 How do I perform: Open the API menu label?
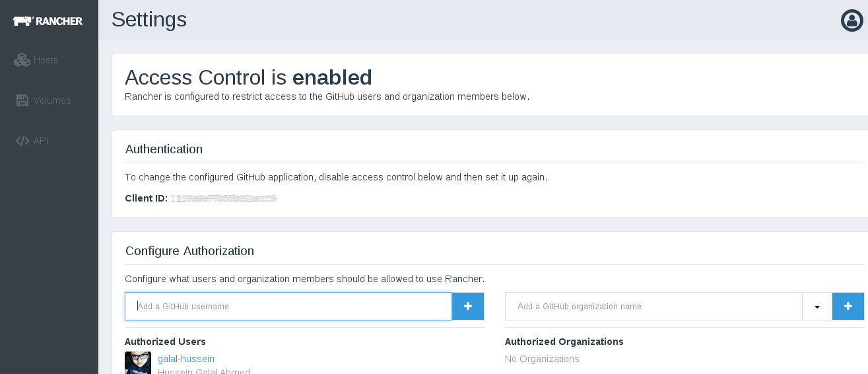(41, 141)
